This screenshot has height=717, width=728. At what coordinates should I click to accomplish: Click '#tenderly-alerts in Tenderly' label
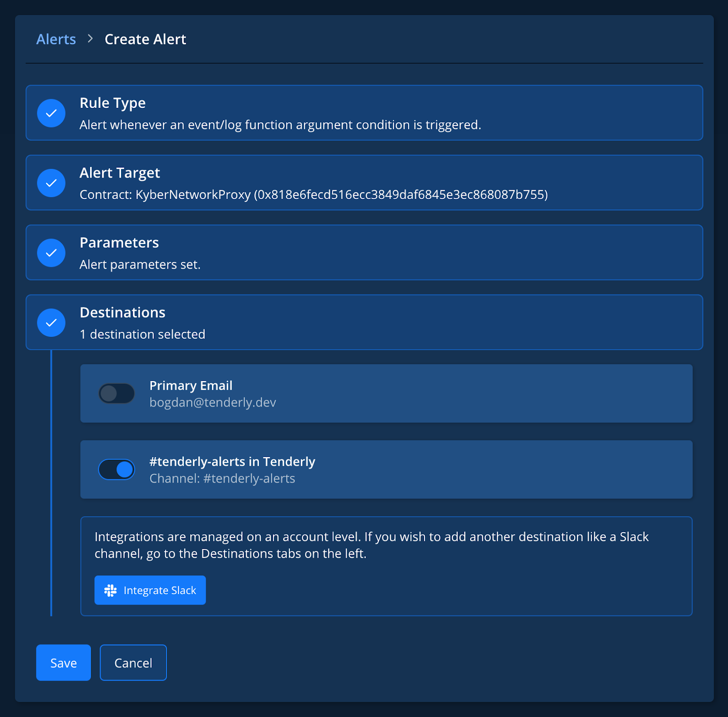[233, 462]
